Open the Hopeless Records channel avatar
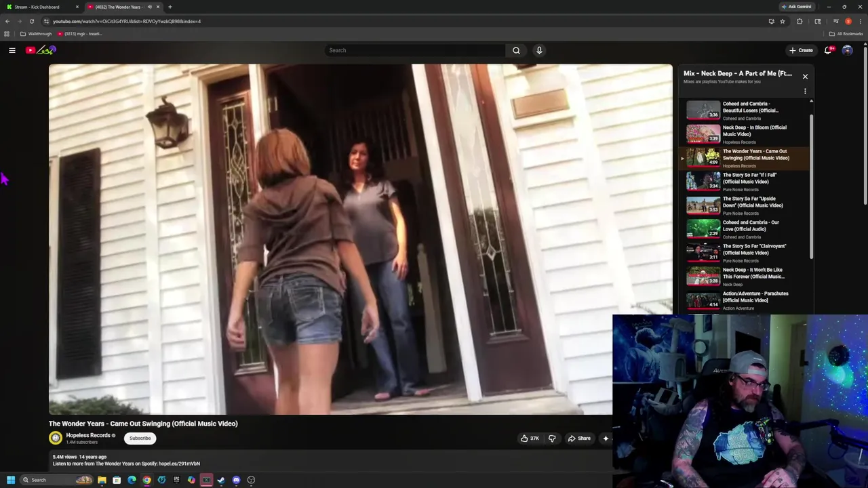Image resolution: width=868 pixels, height=488 pixels. pyautogui.click(x=56, y=438)
